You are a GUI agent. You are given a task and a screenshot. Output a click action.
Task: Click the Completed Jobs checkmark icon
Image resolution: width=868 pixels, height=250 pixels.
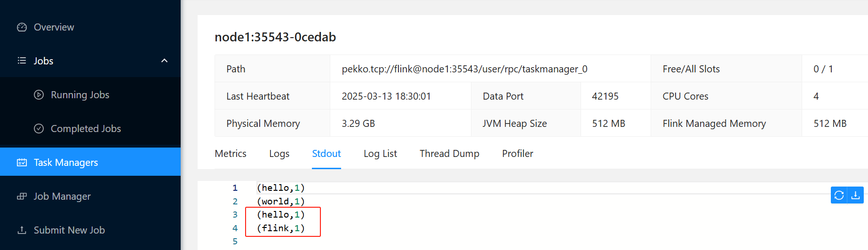tap(39, 129)
